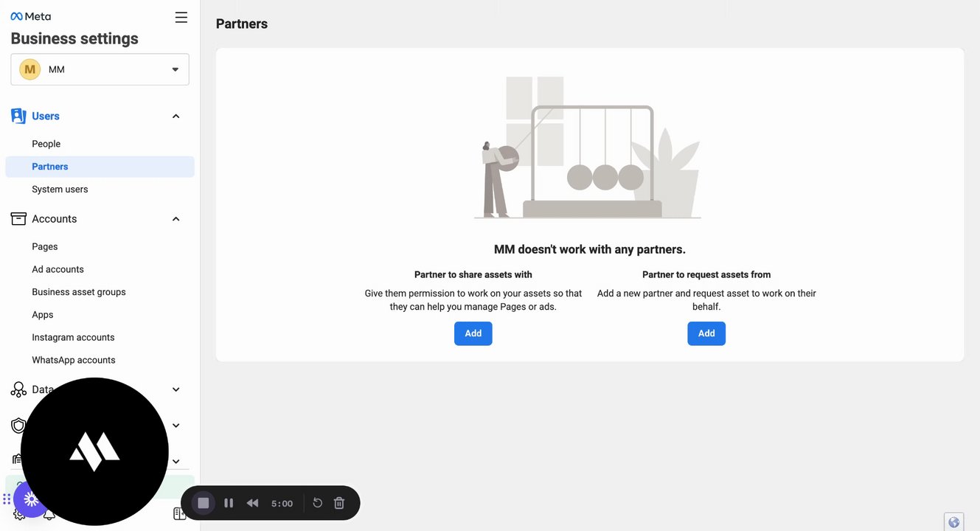Open the sidebar book panel icon
The width and height of the screenshot is (980, 531).
click(x=178, y=513)
